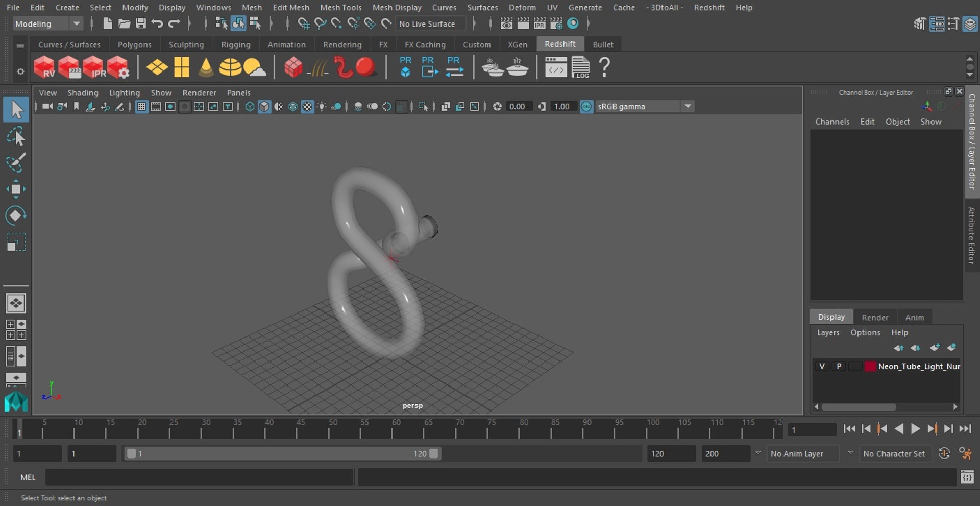Screen dimensions: 980x506
Task: Click the Redshift proxy export PR icon
Action: pyautogui.click(x=430, y=67)
